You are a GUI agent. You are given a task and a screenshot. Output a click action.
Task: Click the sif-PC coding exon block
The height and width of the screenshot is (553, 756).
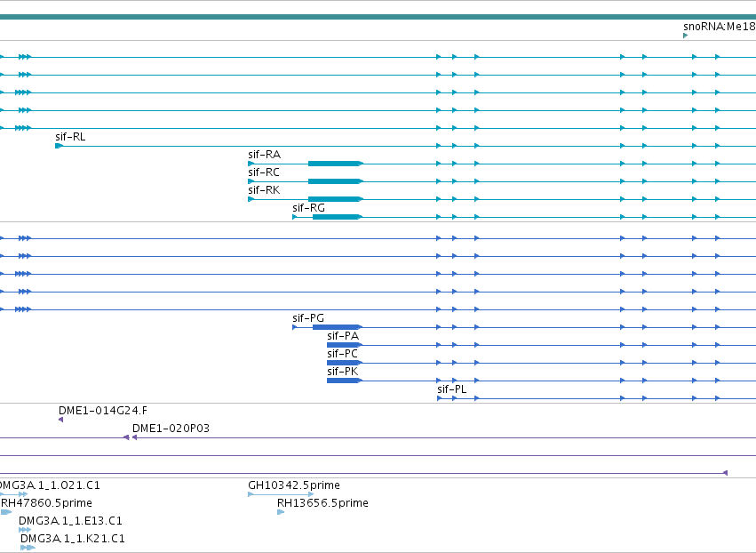click(344, 363)
